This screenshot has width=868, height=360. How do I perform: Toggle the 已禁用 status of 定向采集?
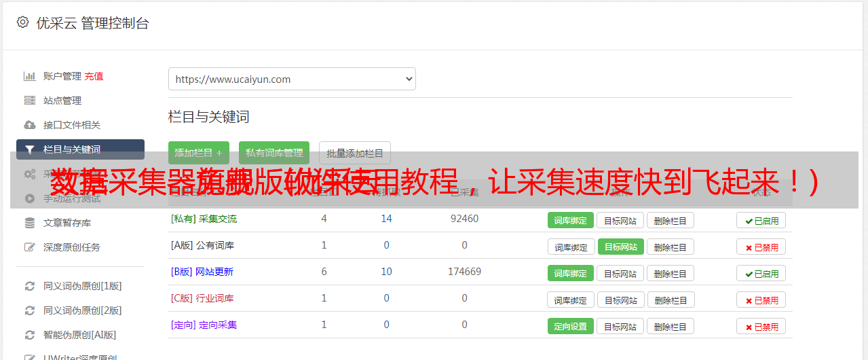761,326
